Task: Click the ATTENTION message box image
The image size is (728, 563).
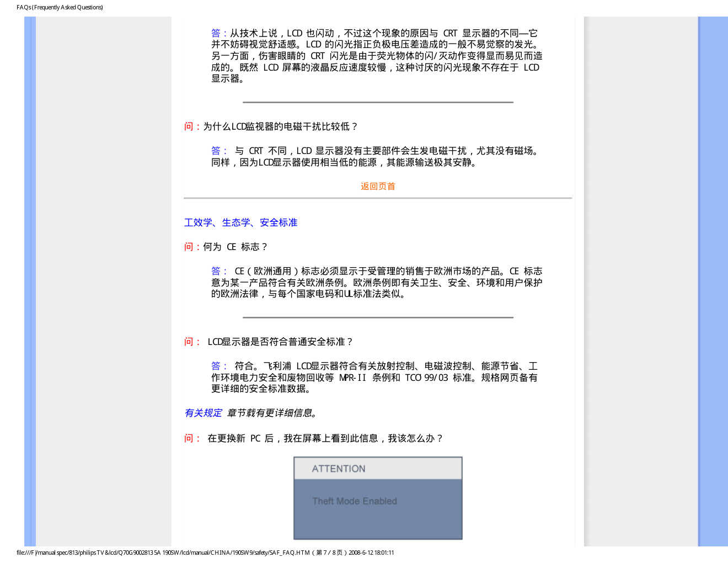Action: (x=378, y=498)
